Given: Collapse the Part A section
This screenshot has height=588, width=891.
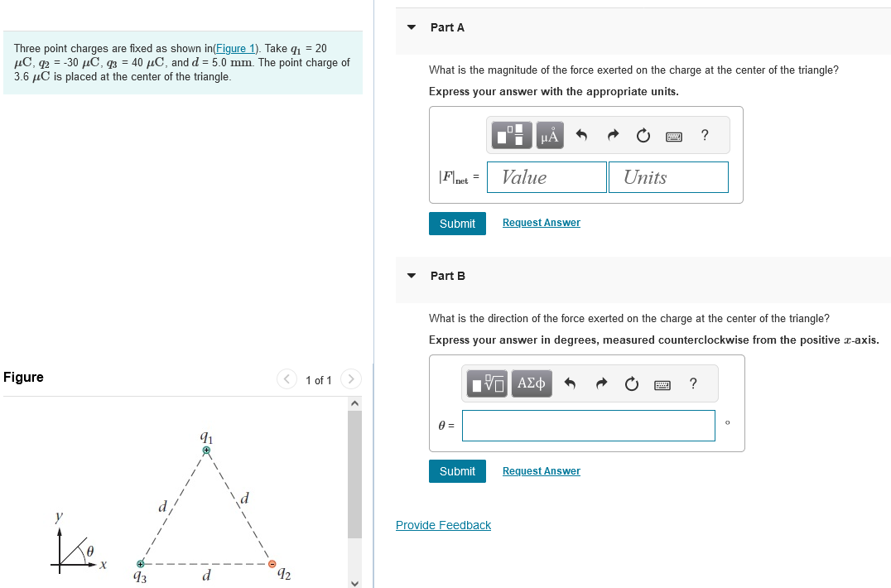Looking at the screenshot, I should (411, 27).
